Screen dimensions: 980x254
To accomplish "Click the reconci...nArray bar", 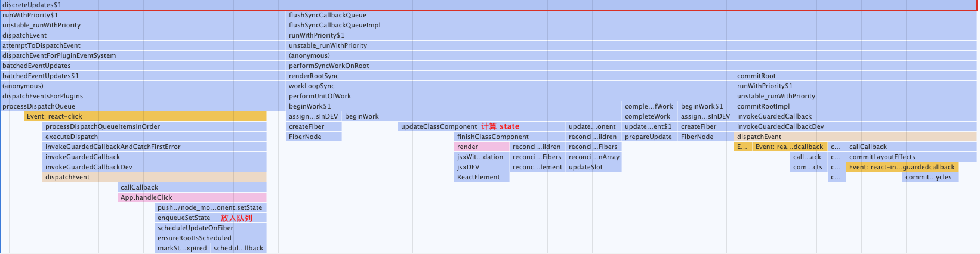I will (x=594, y=157).
